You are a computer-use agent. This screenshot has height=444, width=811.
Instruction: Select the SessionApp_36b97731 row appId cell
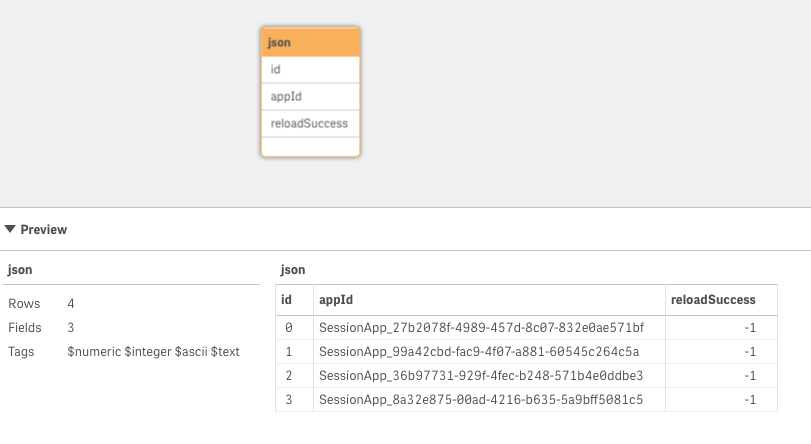[x=481, y=375]
